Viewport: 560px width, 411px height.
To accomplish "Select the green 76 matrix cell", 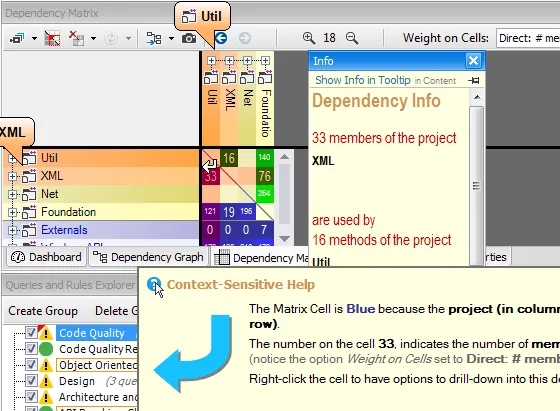I will 265,176.
